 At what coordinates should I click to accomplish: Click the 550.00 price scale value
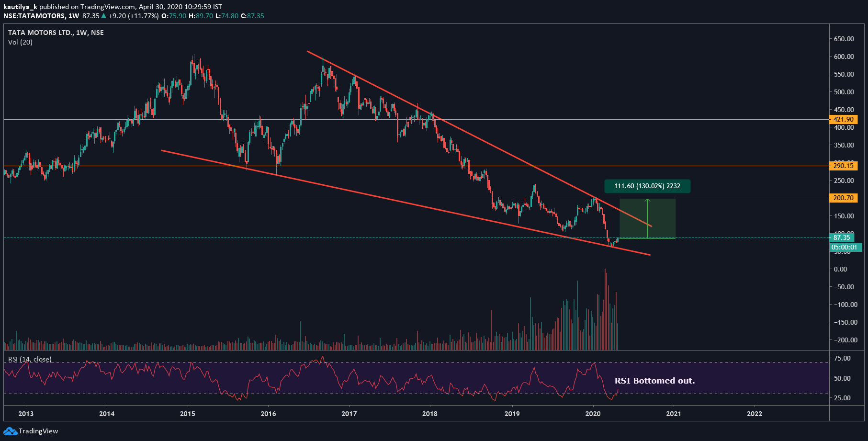click(844, 74)
